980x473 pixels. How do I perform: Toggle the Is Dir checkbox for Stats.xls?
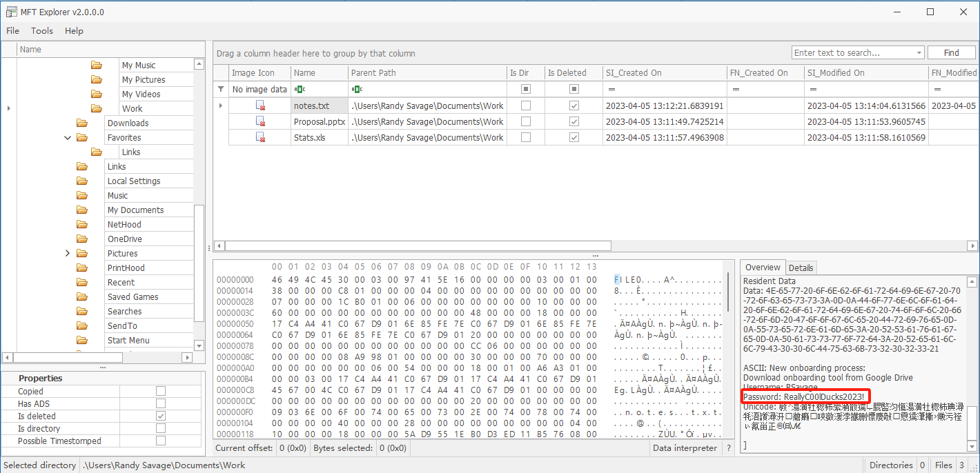(x=526, y=137)
